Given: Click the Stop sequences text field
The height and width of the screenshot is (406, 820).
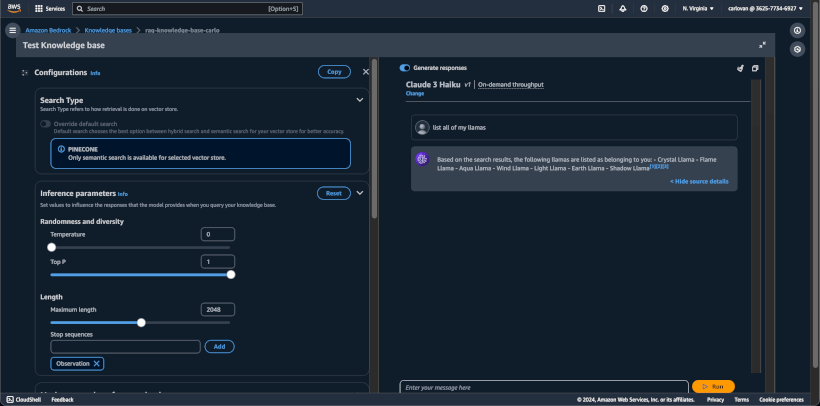Looking at the screenshot, I should click(x=126, y=346).
